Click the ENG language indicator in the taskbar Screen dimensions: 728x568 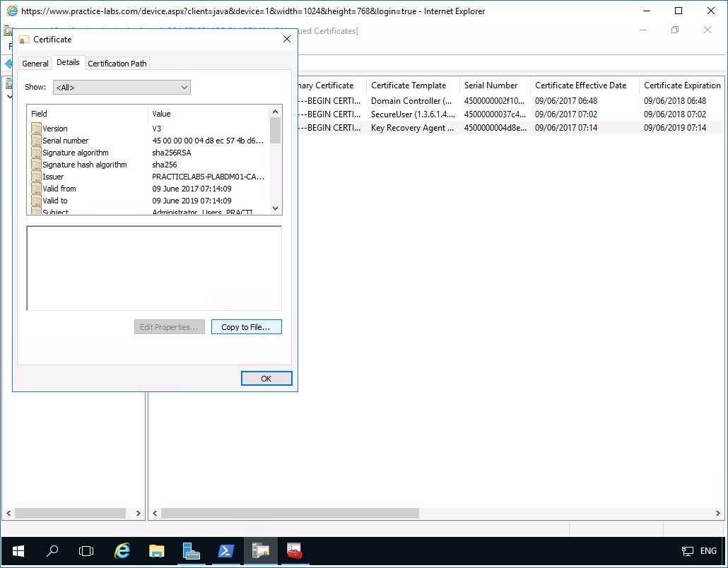pyautogui.click(x=708, y=551)
